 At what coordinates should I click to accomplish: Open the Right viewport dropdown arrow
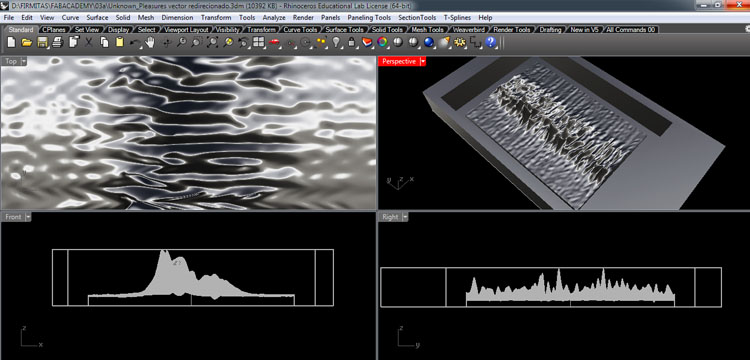[405, 217]
